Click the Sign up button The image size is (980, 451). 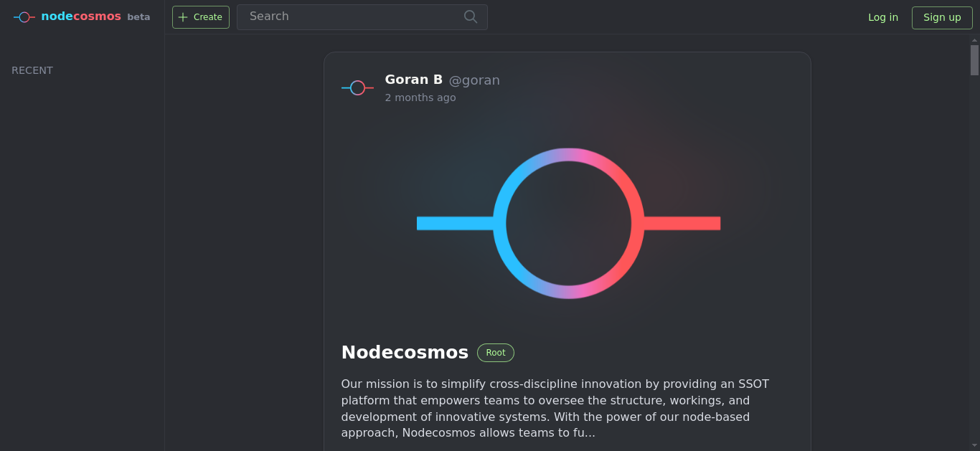tap(942, 17)
